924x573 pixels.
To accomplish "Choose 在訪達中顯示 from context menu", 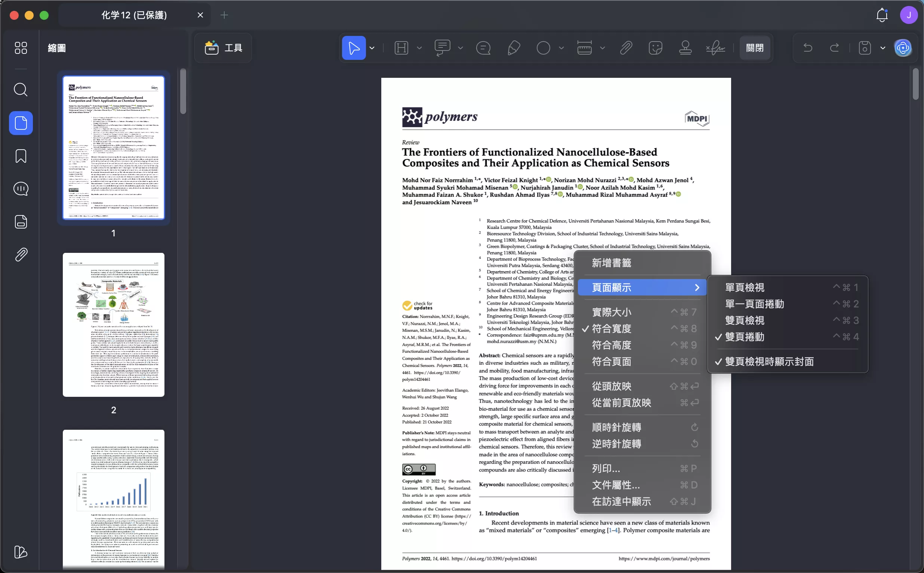I will [642, 501].
